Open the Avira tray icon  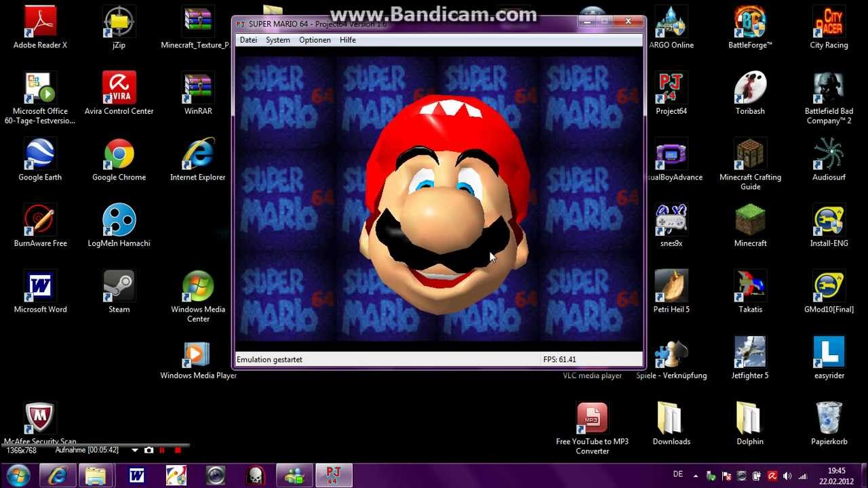(772, 476)
